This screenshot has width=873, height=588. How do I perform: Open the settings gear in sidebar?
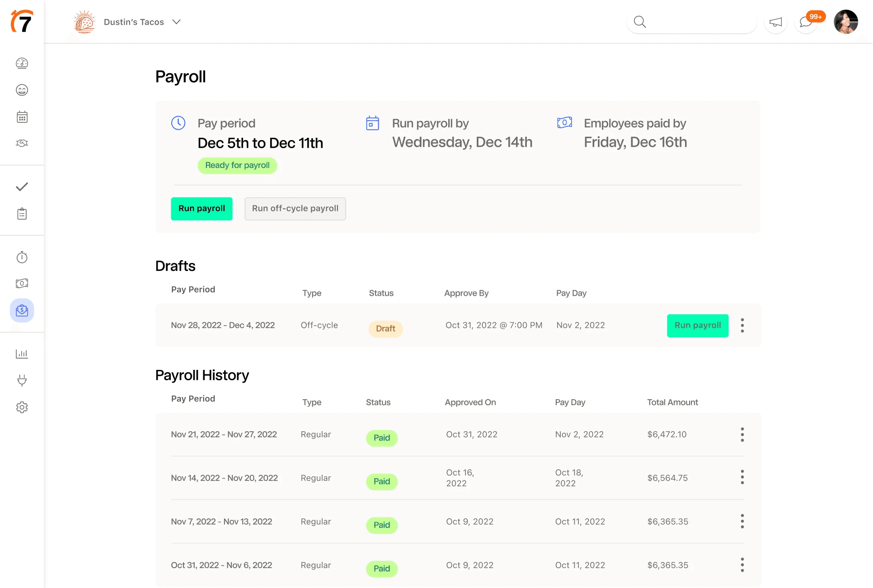click(x=22, y=407)
